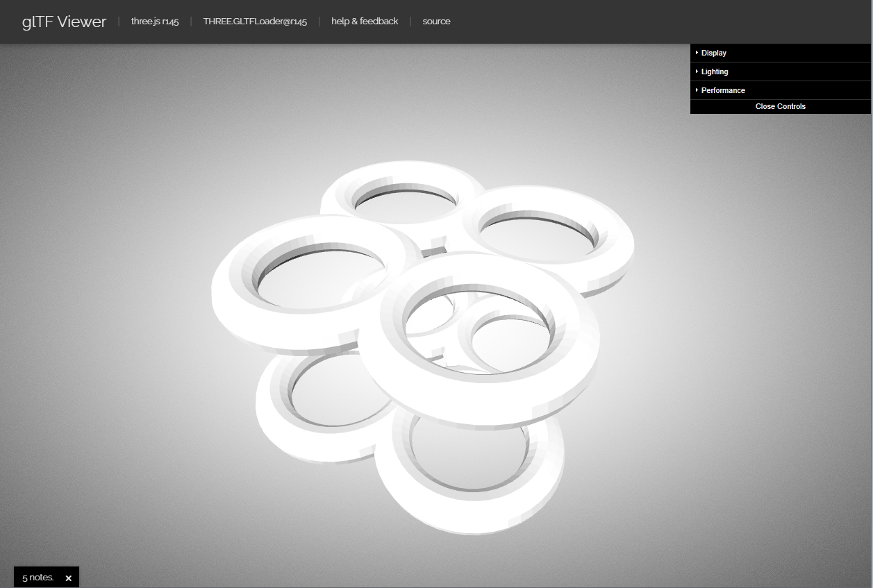Click the Display folder disclosure triangle

697,53
